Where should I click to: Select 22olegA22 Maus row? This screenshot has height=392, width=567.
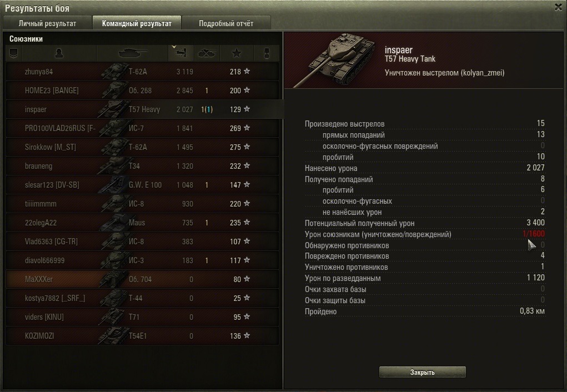[143, 223]
